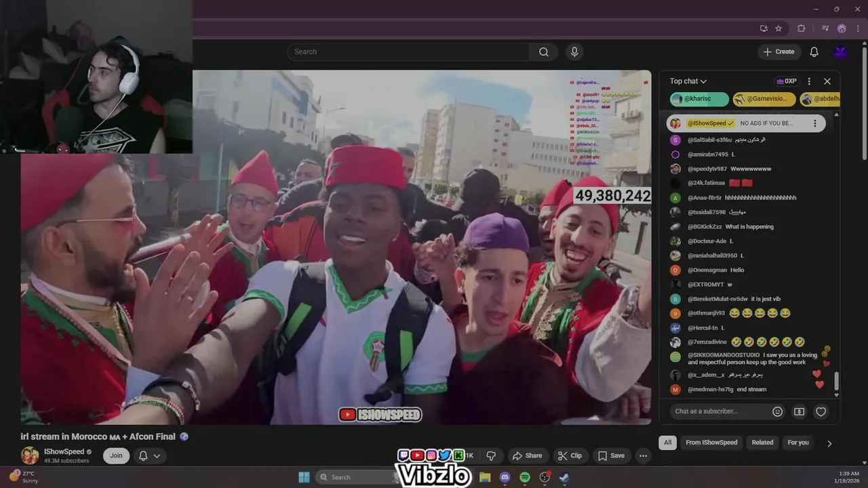
Task: Open the browser media controls icon
Action: coord(825,28)
